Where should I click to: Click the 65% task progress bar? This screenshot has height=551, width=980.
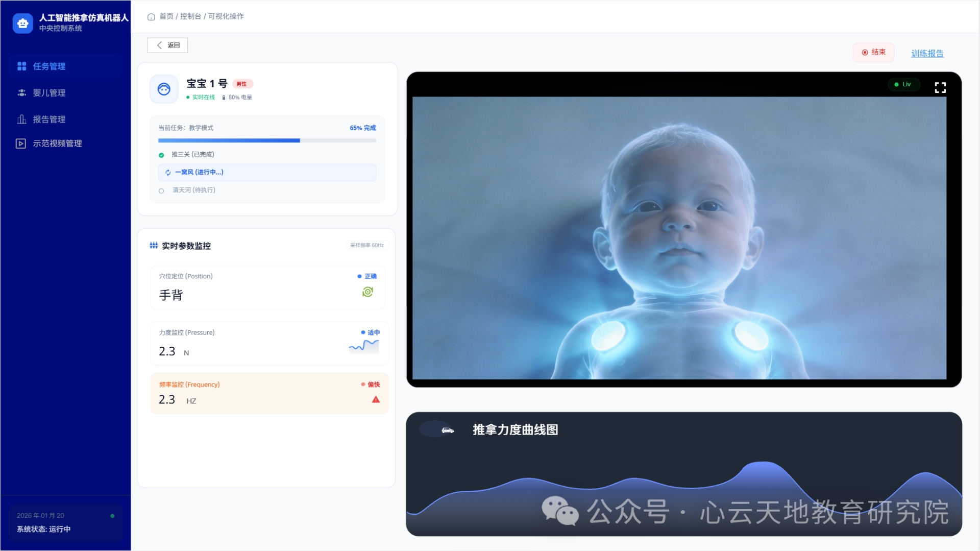266,140
